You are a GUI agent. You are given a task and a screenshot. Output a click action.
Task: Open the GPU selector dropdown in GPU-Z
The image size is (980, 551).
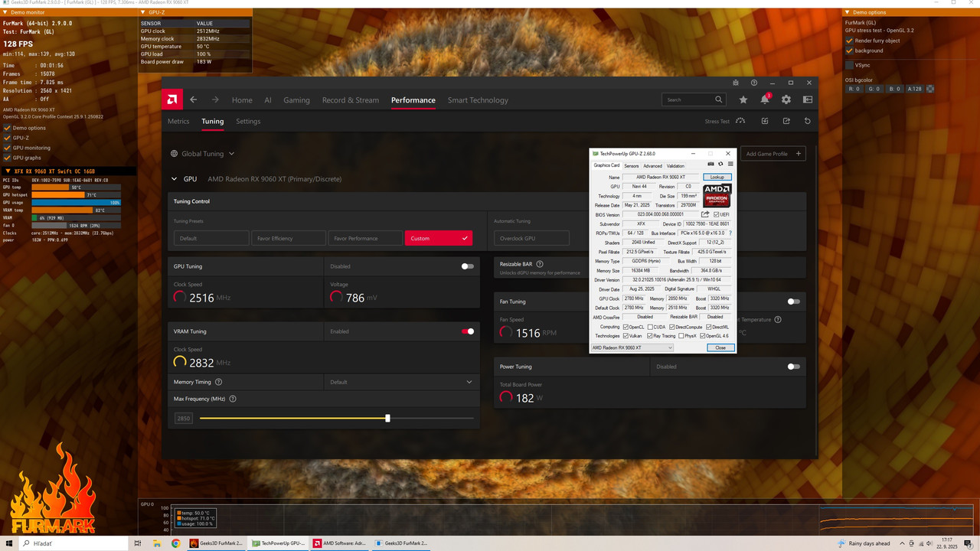[632, 347]
